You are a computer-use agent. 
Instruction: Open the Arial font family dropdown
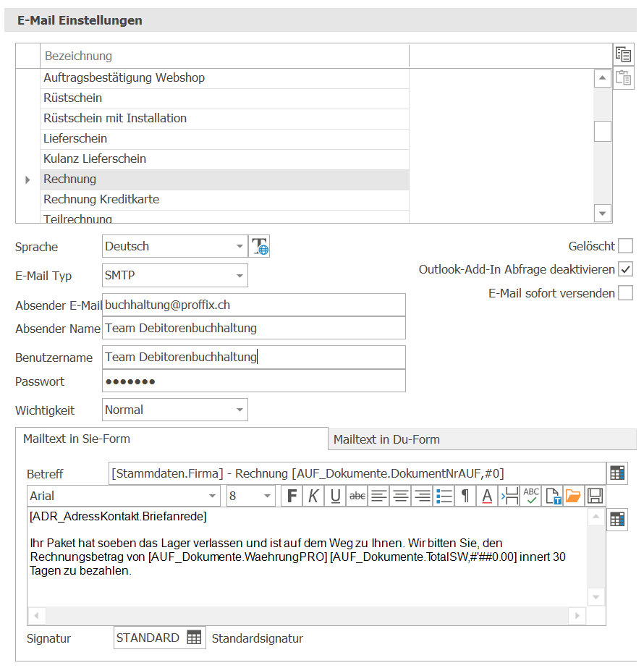click(x=212, y=496)
